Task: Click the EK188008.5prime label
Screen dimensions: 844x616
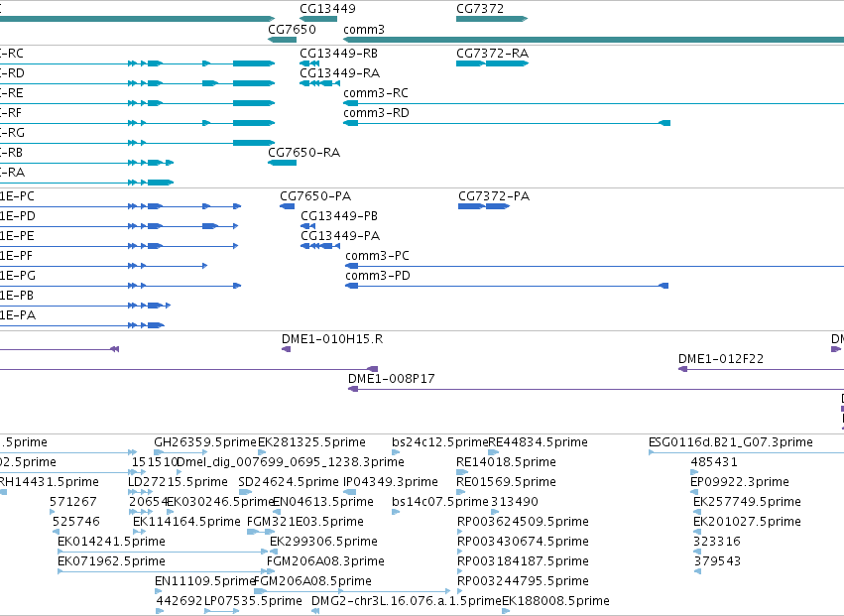Action: tap(555, 600)
